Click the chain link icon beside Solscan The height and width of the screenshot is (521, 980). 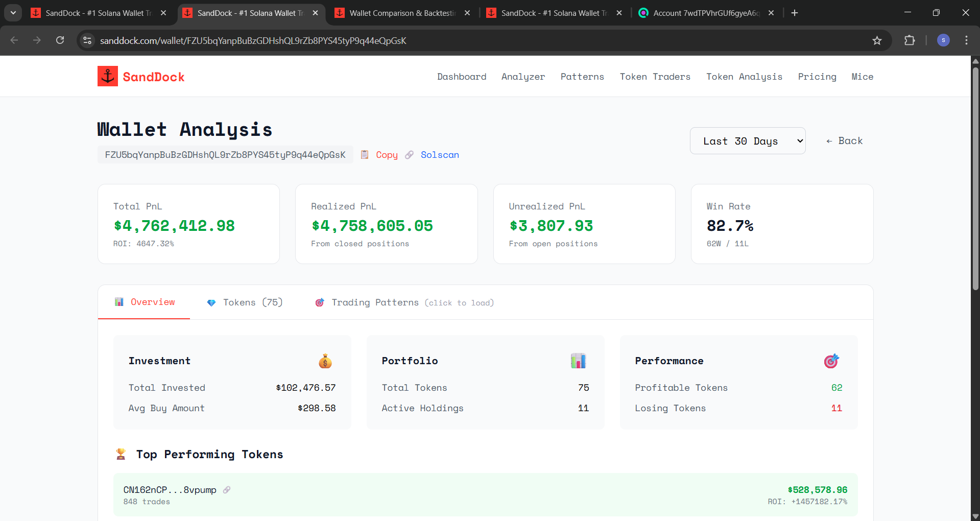click(409, 155)
